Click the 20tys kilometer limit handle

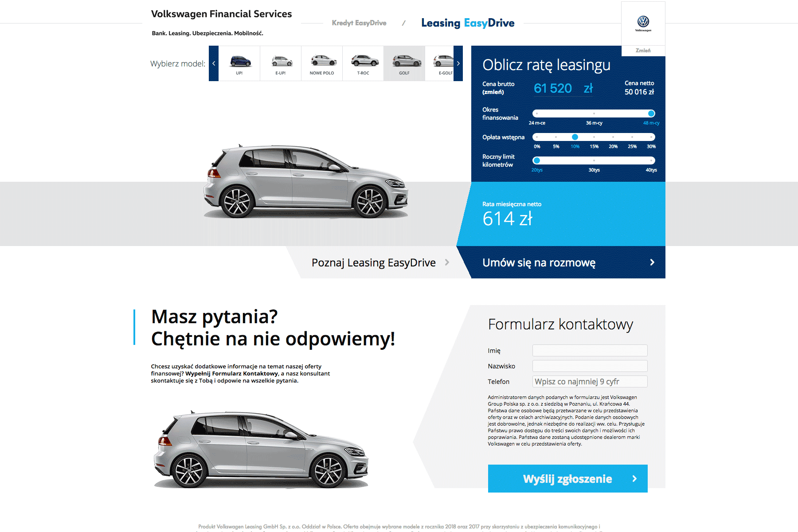pos(537,160)
